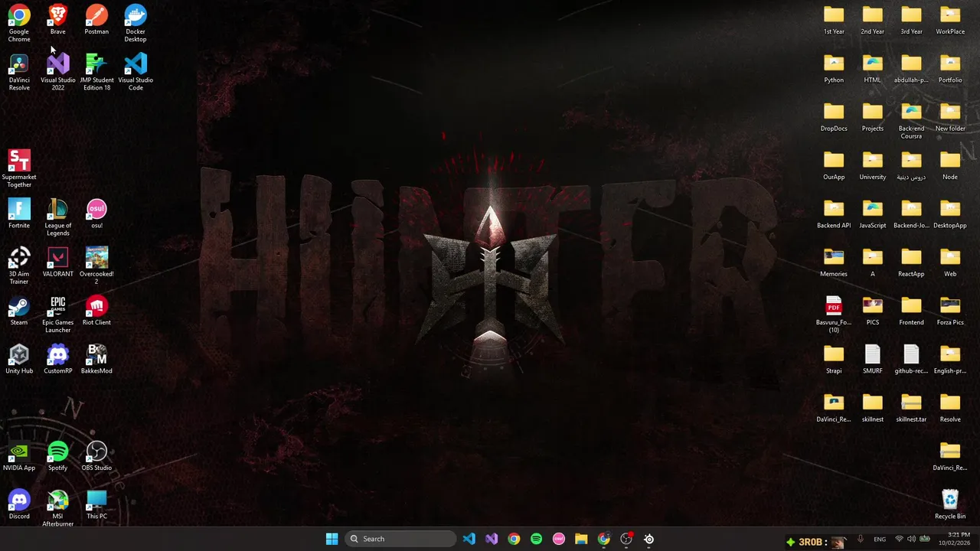Select the Strapi folder
The image size is (980, 551).
coord(834,359)
